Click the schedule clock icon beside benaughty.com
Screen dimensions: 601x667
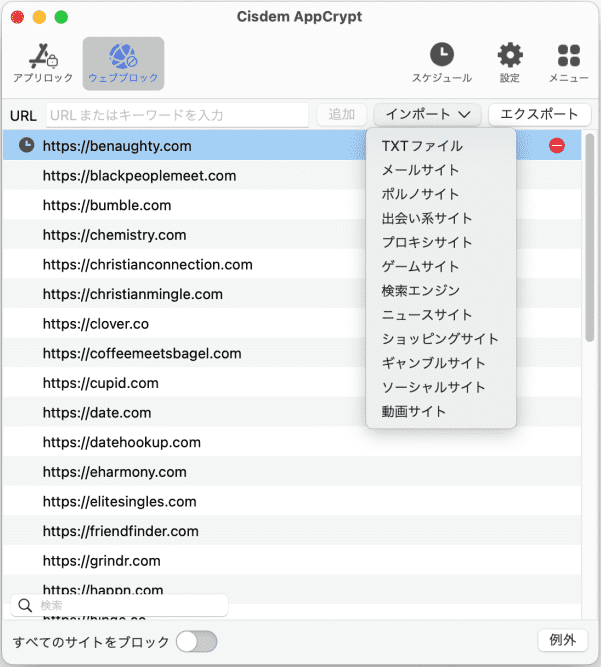click(26, 145)
